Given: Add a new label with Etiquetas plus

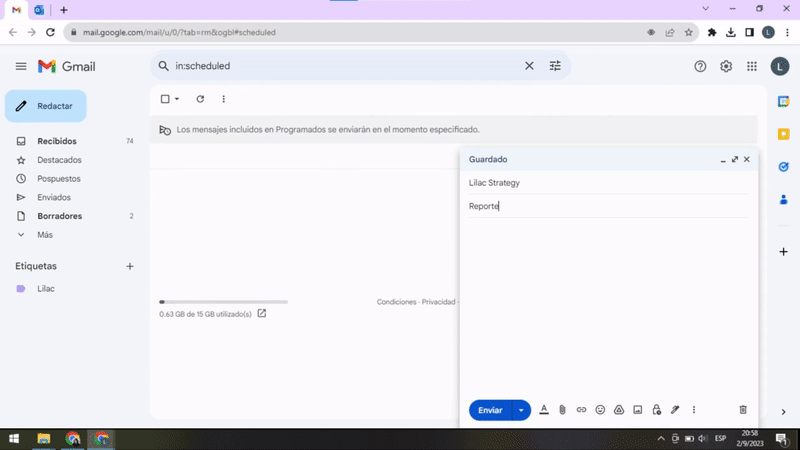Looking at the screenshot, I should click(130, 266).
